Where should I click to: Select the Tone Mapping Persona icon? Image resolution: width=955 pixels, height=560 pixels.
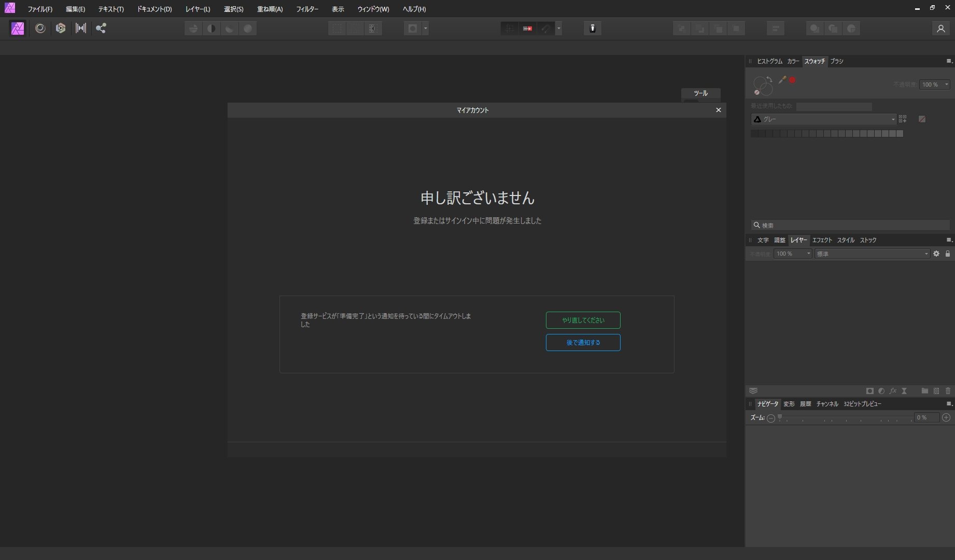click(x=81, y=29)
